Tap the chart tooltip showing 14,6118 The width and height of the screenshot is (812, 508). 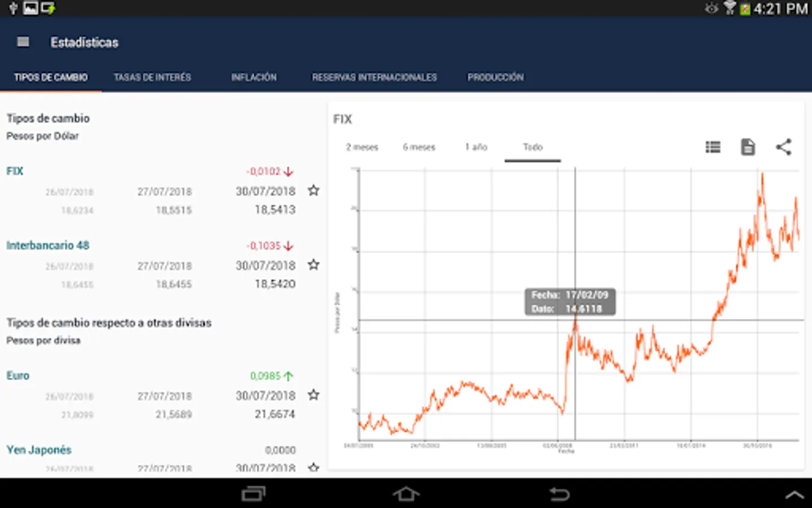570,302
